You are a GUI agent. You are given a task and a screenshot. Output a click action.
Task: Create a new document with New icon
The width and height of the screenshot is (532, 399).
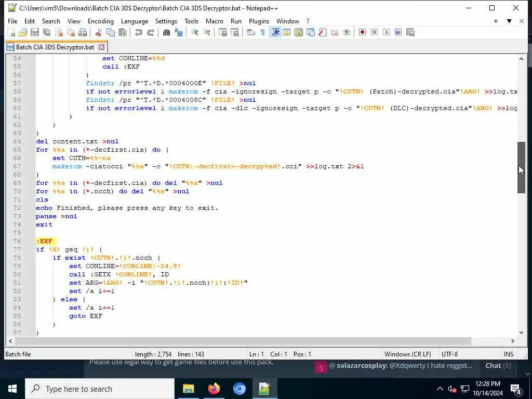[11, 32]
